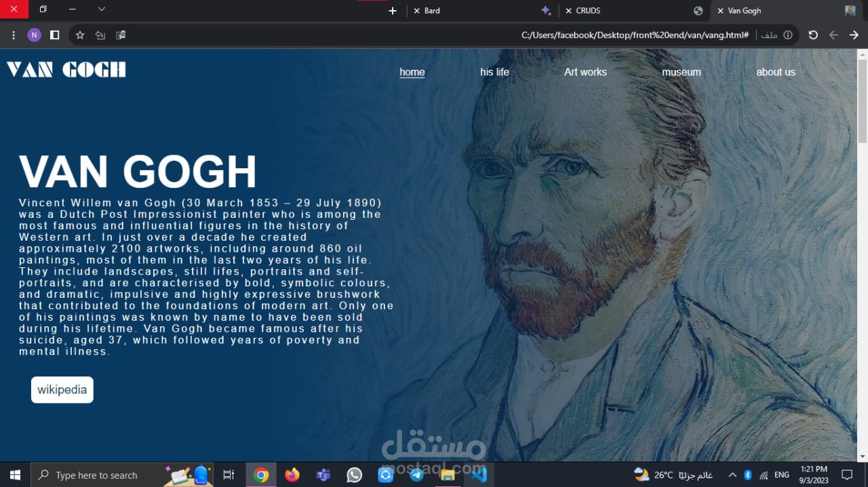Viewport: 868px width, 487px height.
Task: Open the Art works nav link
Action: (585, 72)
